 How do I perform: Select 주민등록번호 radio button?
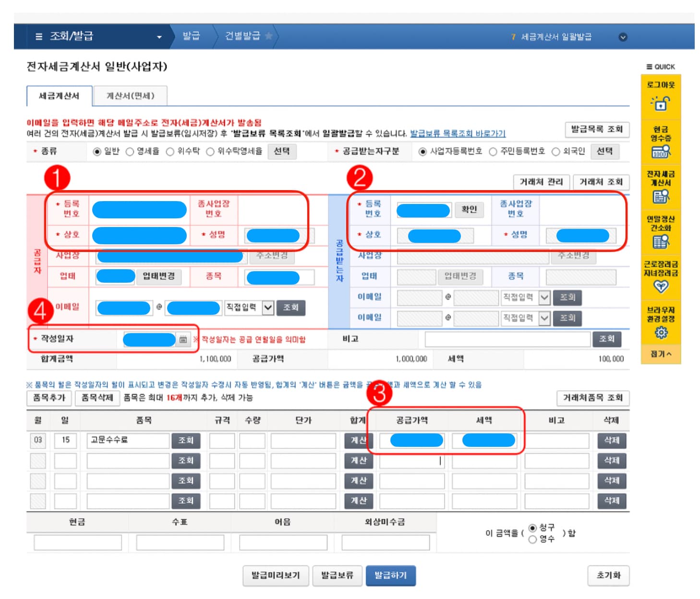[x=493, y=152]
